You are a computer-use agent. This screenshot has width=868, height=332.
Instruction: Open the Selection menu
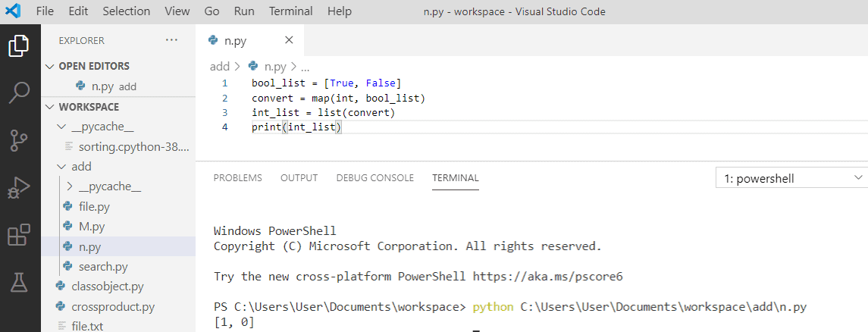tap(126, 11)
